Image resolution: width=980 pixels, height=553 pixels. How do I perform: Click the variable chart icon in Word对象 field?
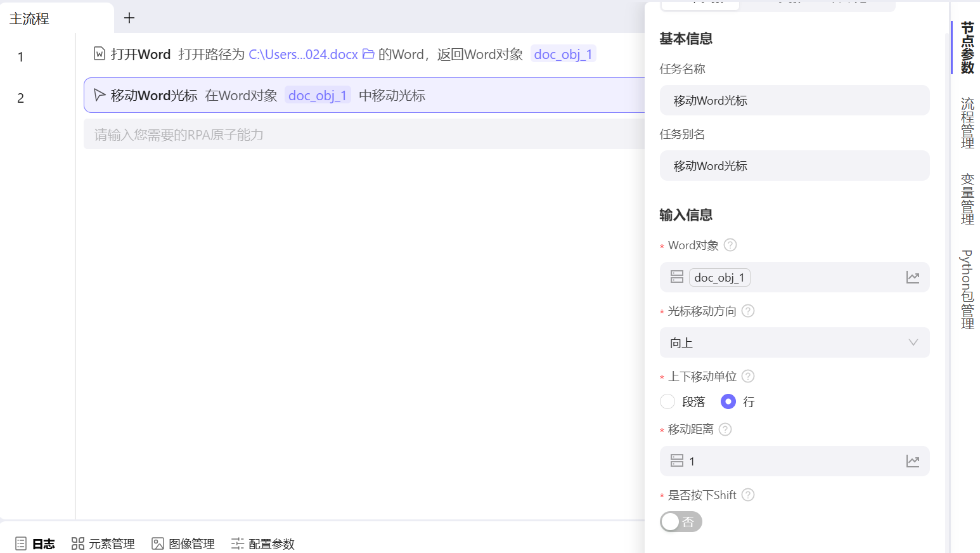pyautogui.click(x=913, y=277)
